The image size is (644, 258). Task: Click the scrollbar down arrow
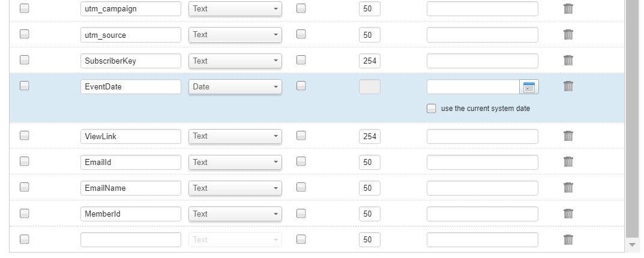coord(631,245)
